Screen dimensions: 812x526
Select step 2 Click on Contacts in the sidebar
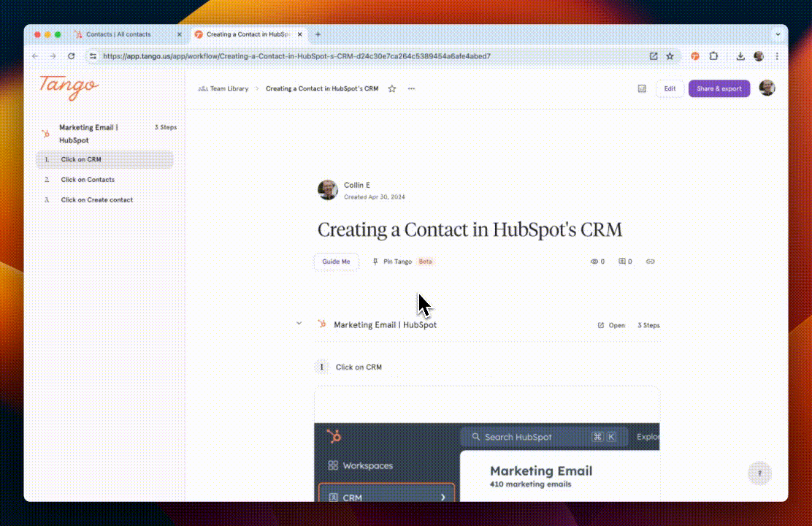click(x=104, y=180)
